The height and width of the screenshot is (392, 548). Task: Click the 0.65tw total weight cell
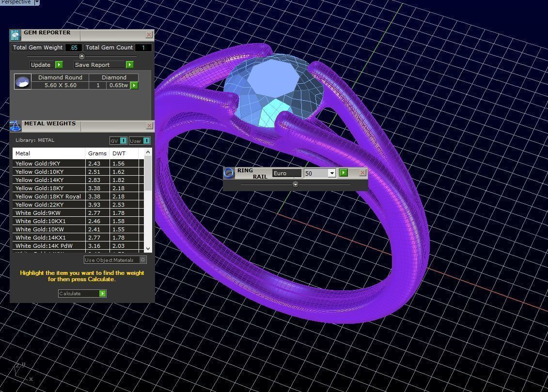(119, 85)
